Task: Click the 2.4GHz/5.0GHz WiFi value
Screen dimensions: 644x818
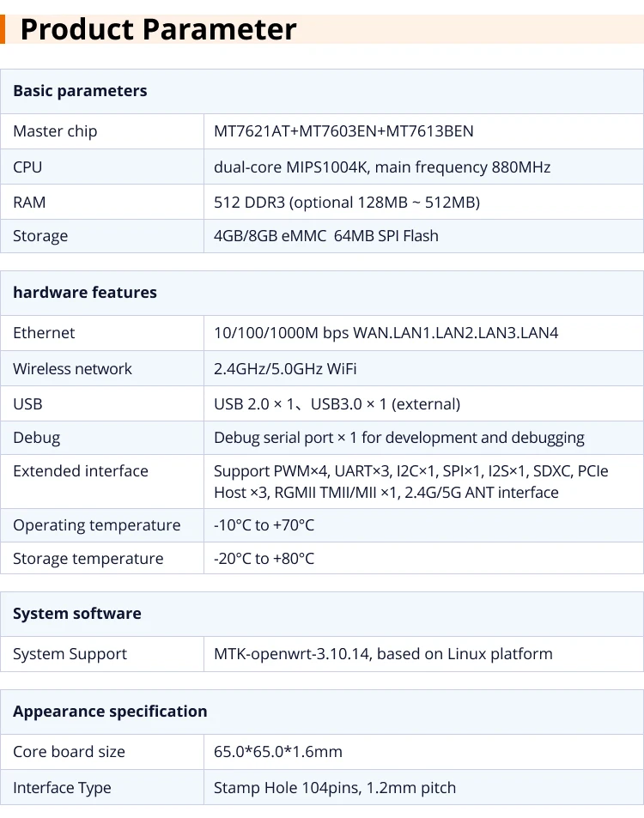Action: tap(285, 369)
